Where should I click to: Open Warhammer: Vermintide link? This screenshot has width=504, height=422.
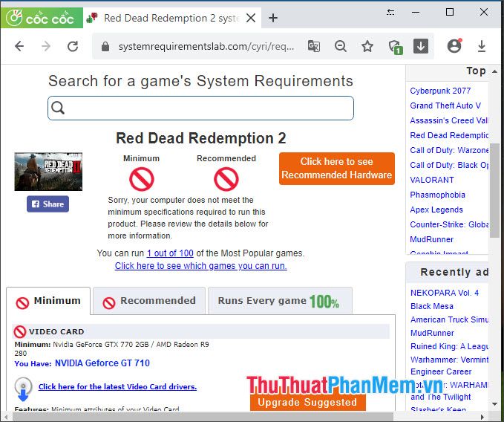(x=449, y=360)
